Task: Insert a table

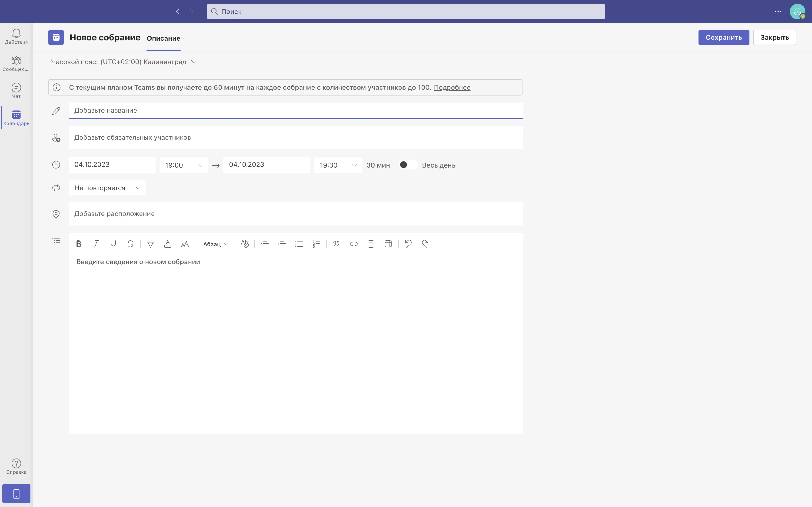Action: (388, 244)
